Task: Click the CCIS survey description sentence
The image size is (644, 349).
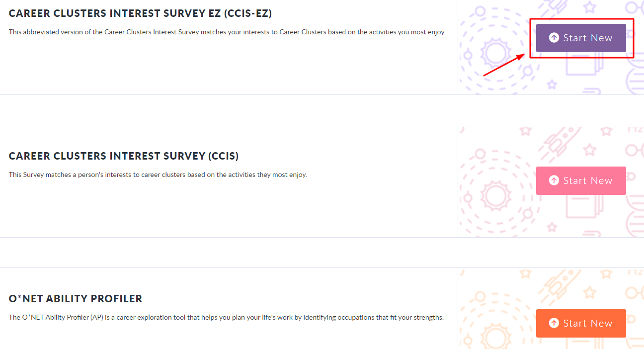Action: click(x=158, y=175)
